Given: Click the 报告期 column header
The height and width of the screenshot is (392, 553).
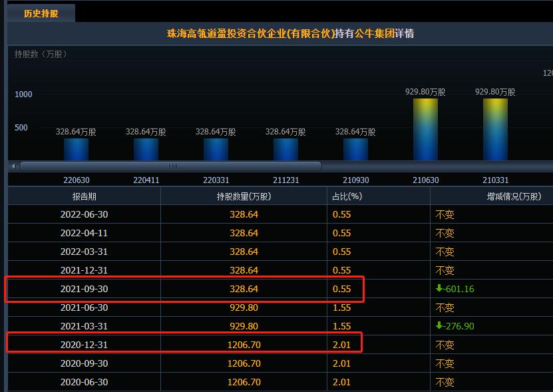Looking at the screenshot, I should (x=84, y=196).
